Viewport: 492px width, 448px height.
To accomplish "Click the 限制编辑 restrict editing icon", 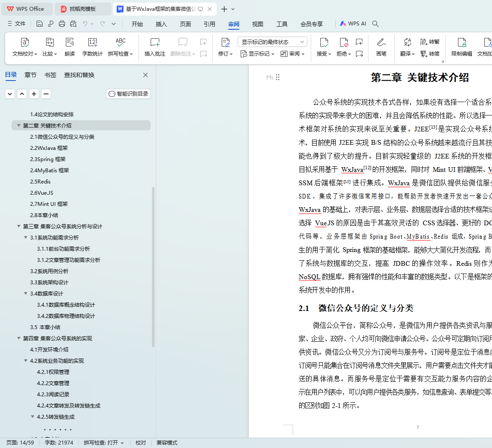I will (461, 43).
